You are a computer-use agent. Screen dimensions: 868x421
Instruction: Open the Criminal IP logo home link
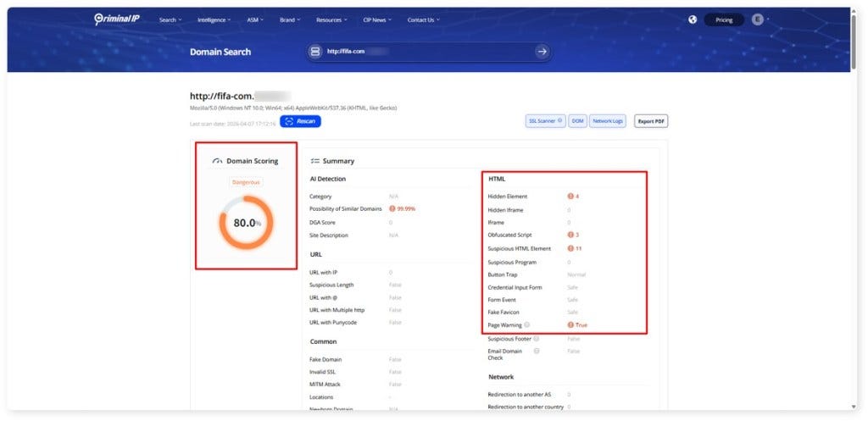coord(117,19)
